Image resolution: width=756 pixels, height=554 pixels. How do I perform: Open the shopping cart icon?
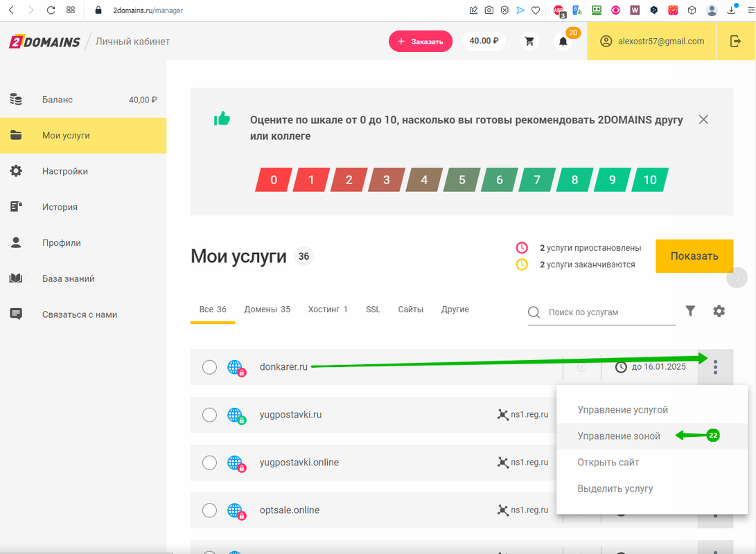[x=529, y=42]
